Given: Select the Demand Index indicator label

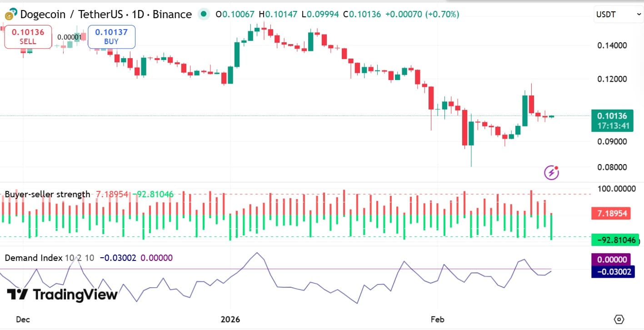Looking at the screenshot, I should pos(33,258).
